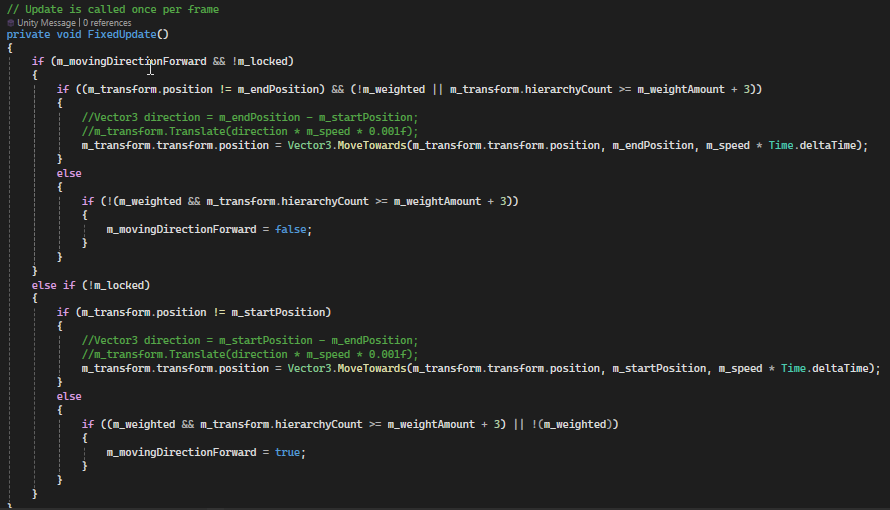Viewport: 890px width, 510px height.
Task: Click the Unity cube icon beside Unity Message
Action: coord(10,23)
